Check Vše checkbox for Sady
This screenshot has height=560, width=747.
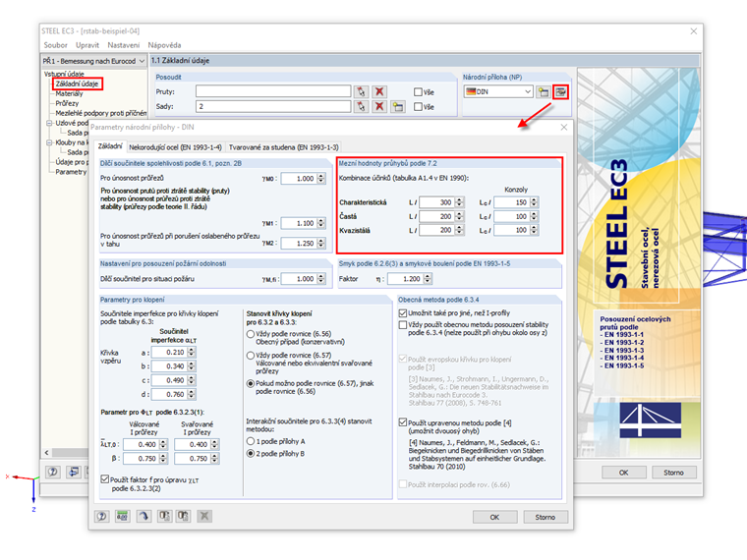pos(418,107)
